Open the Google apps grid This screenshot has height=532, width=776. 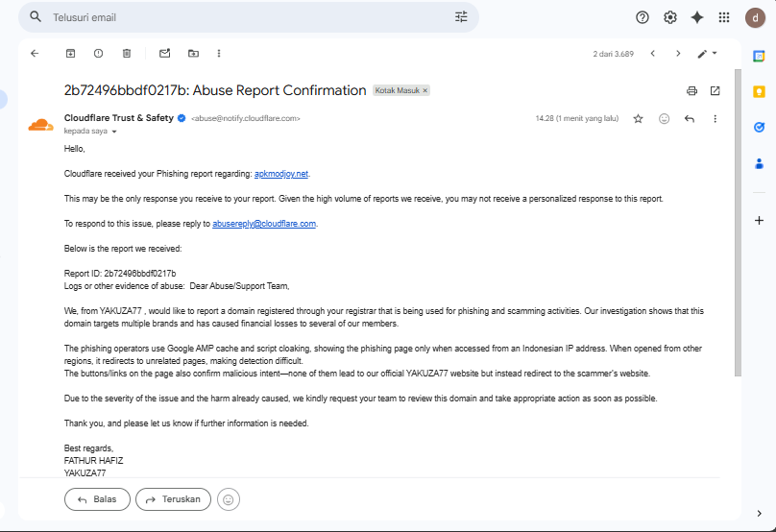[724, 18]
